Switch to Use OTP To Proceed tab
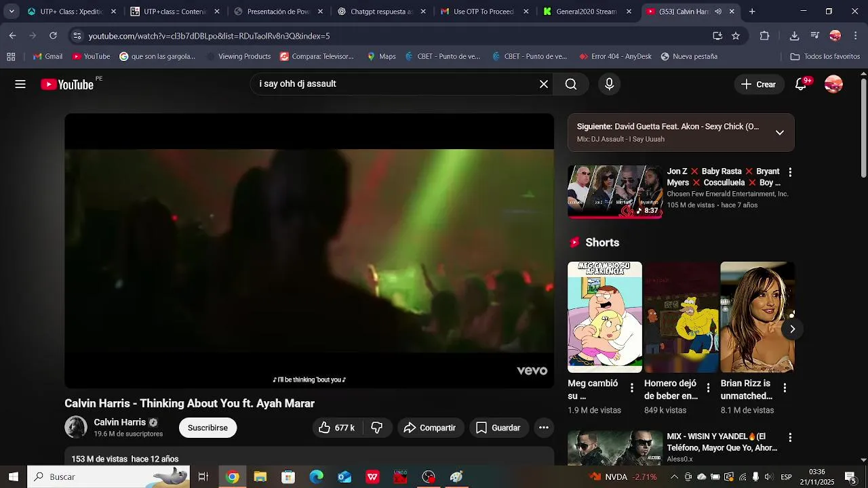 484,12
